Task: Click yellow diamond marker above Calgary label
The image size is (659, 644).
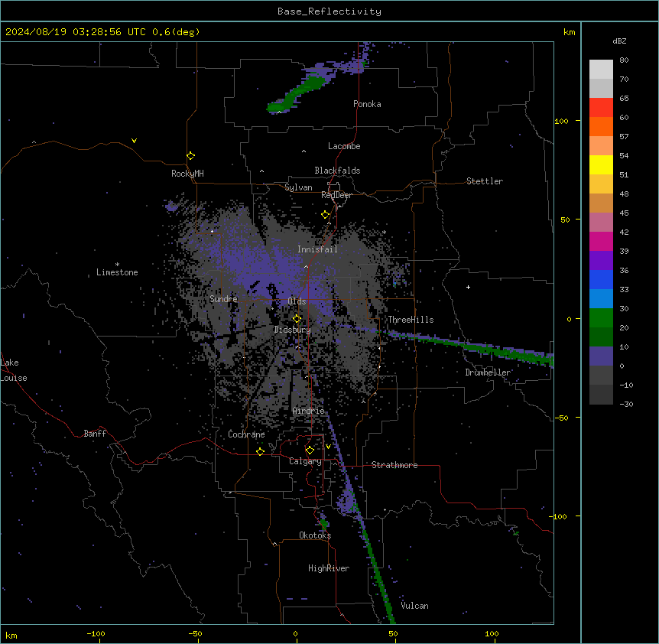Action: [x=310, y=450]
